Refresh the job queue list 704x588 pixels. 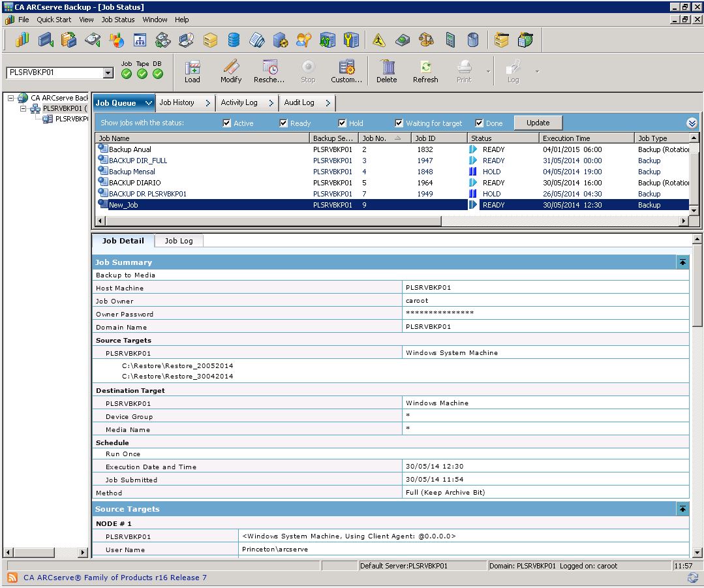pos(425,71)
